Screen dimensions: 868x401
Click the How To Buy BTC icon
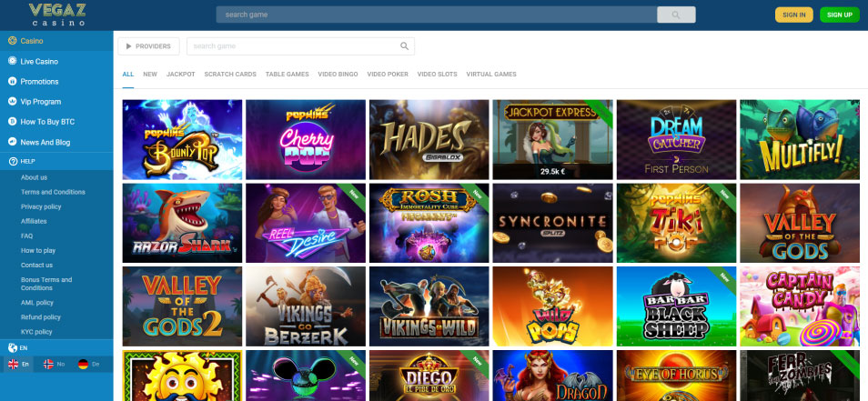tap(12, 122)
